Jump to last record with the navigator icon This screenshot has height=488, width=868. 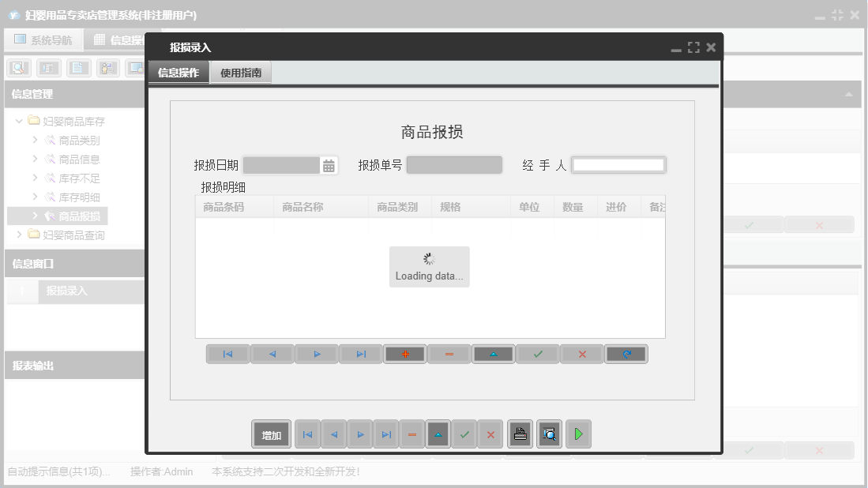point(360,354)
